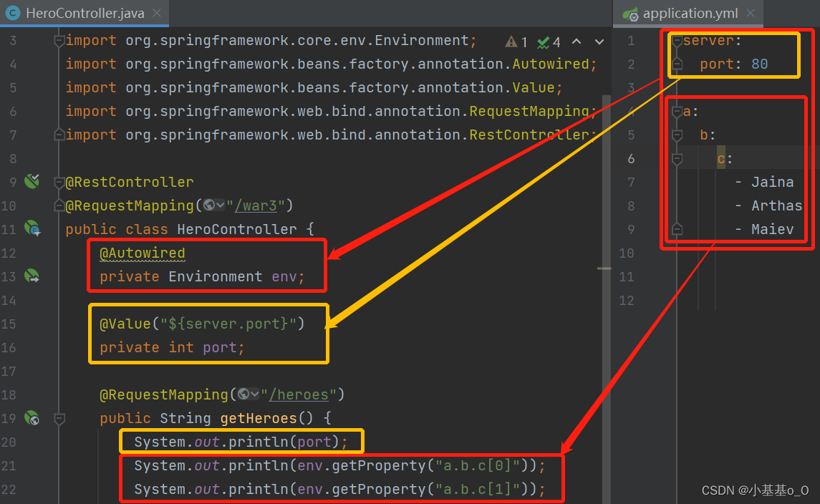Click Spring bean gutter icon on line 9
Viewport: 820px width, 504px height.
(x=32, y=181)
